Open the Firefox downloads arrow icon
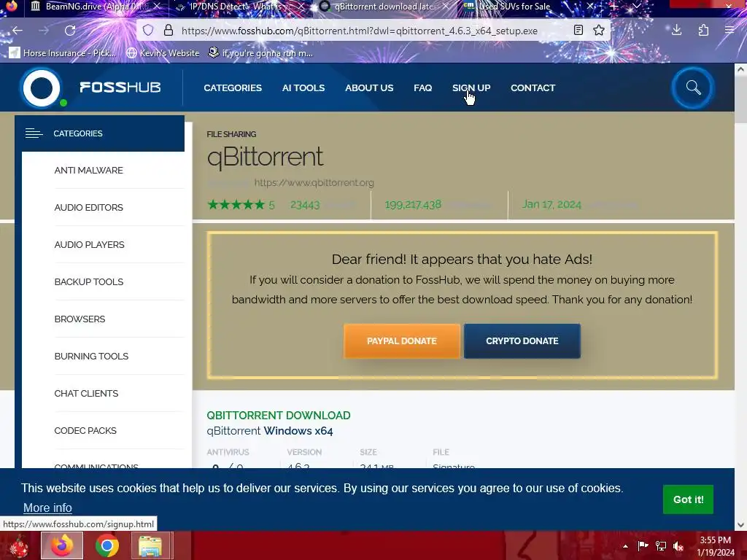The width and height of the screenshot is (747, 560). 676,31
